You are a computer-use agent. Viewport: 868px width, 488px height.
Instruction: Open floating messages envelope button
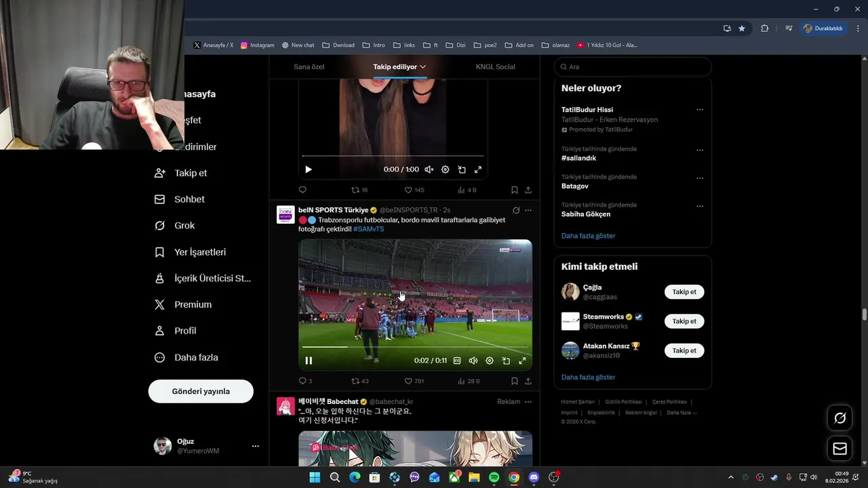840,449
